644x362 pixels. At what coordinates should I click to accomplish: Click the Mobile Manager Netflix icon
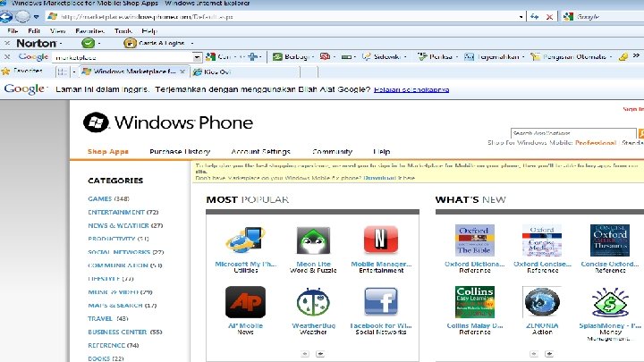381,240
